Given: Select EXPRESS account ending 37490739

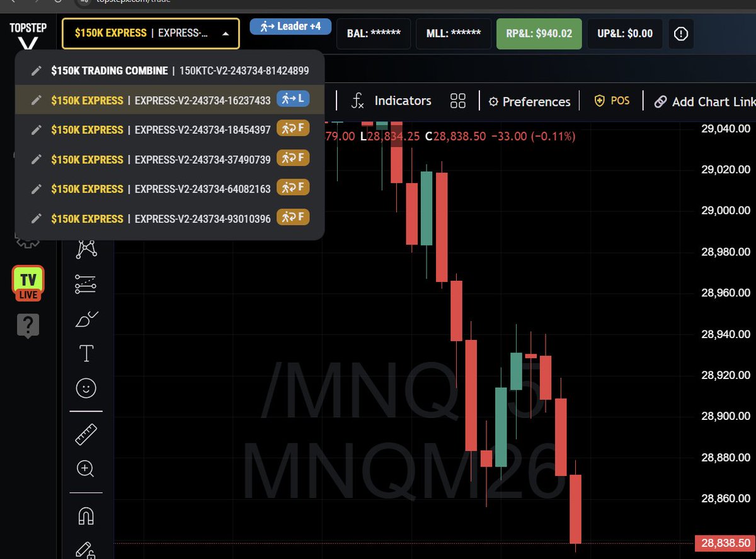Looking at the screenshot, I should pyautogui.click(x=169, y=159).
